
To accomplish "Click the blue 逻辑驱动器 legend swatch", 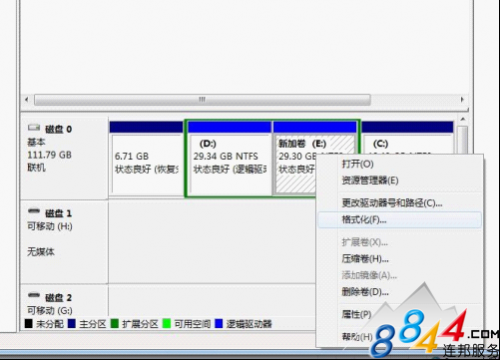I will pos(219,323).
